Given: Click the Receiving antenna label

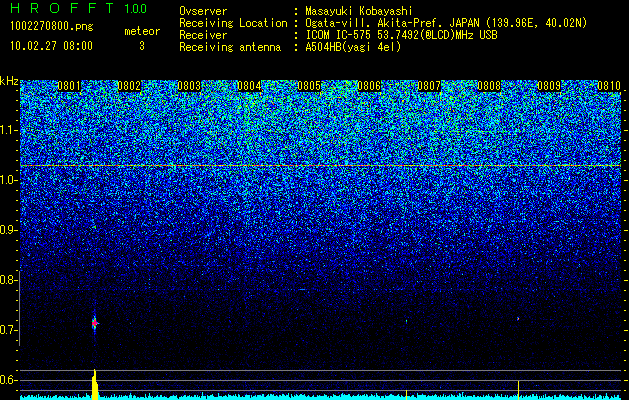Looking at the screenshot, I should coord(230,47).
